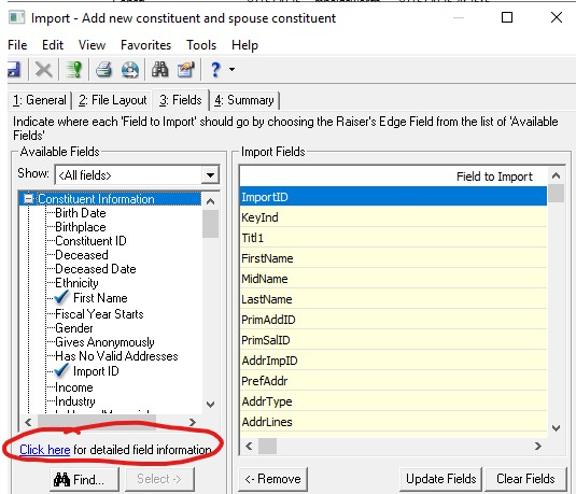Collapse the Constituent Information tree node

pyautogui.click(x=28, y=199)
